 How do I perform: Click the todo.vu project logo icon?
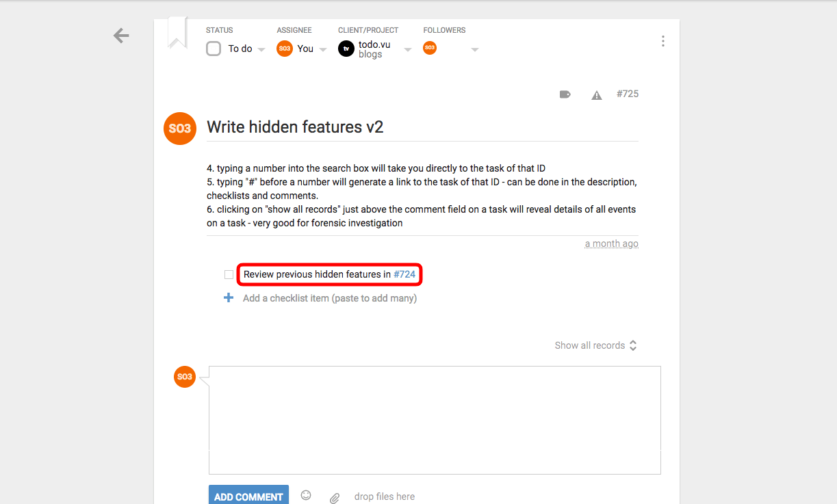click(346, 49)
